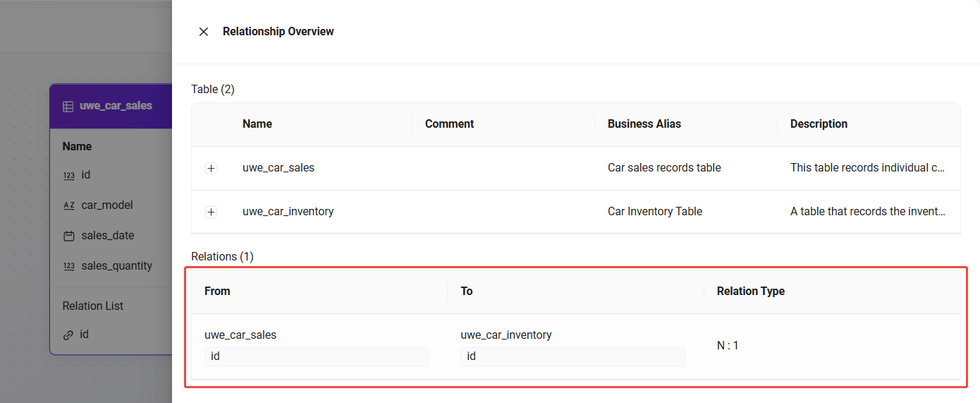Viewport: 980px width, 403px height.
Task: Click the Relation Type column header
Action: point(750,291)
